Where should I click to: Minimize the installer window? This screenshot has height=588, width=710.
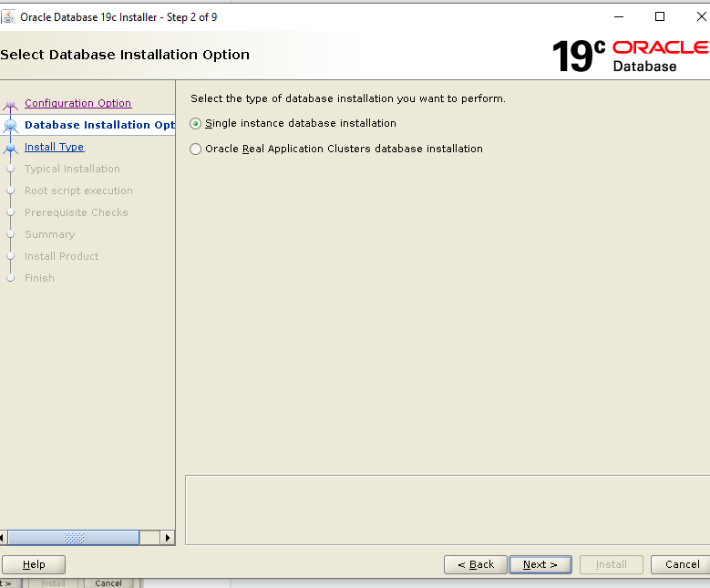point(619,17)
